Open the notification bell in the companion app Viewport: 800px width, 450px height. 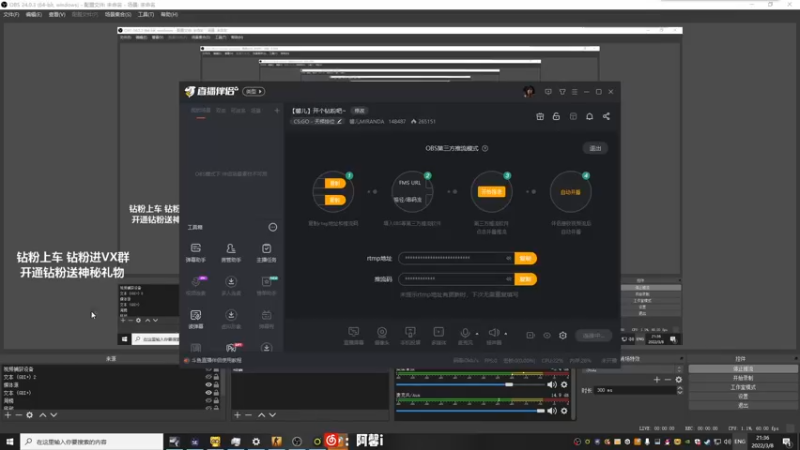click(x=589, y=116)
